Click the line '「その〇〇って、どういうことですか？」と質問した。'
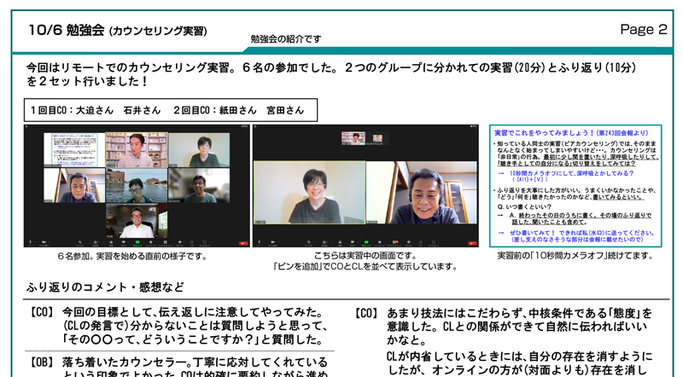This screenshot has height=377, width=683. pyautogui.click(x=193, y=340)
